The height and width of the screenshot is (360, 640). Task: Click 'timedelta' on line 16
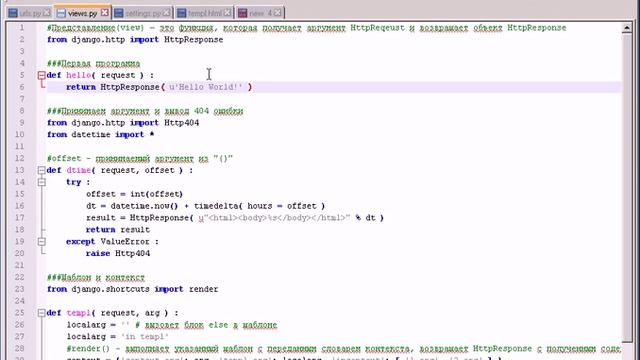(216, 206)
